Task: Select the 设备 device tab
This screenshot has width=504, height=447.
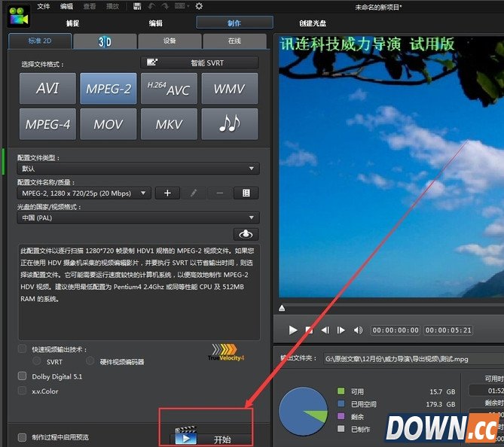Action: click(170, 41)
